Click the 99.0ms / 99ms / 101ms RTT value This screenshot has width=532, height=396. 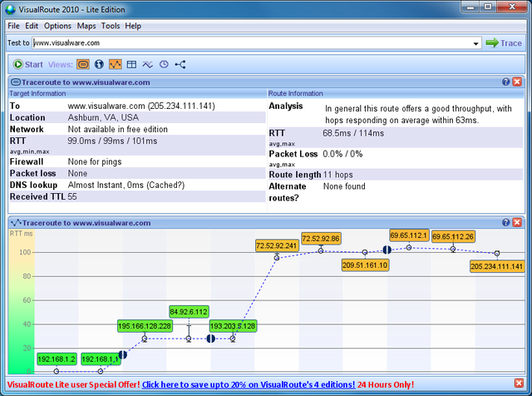click(112, 141)
